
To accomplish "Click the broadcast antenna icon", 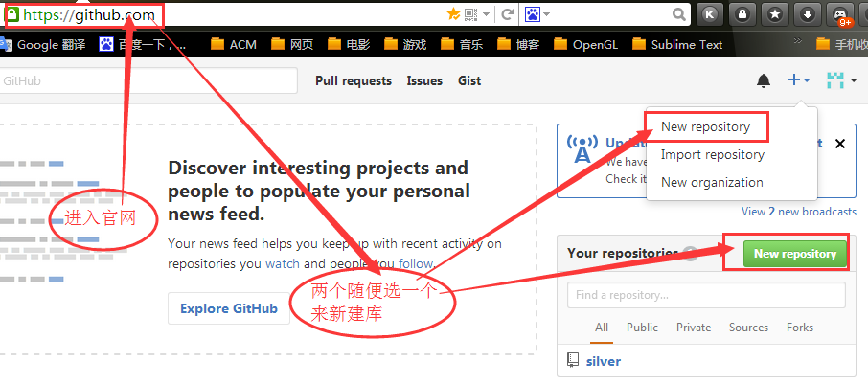I will click(x=582, y=149).
